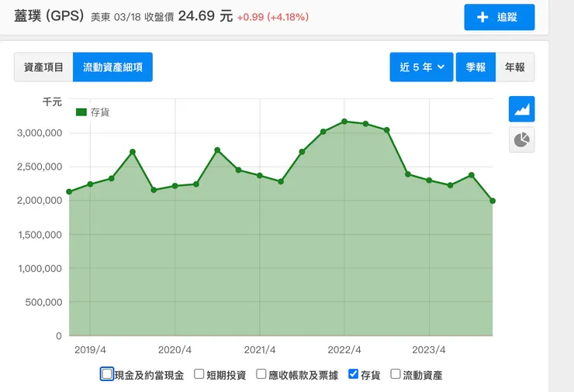574x392 pixels.
Task: Toggle the 存貨 legend color swatch
Action: (81, 112)
